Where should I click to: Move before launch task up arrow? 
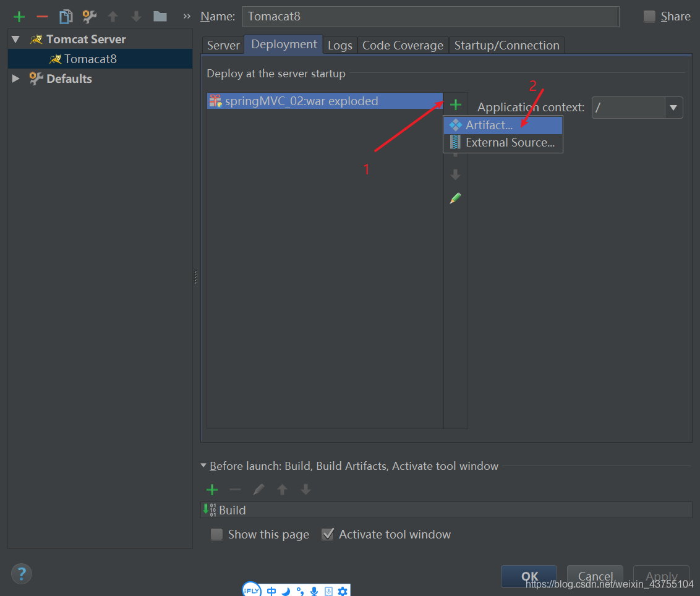282,490
